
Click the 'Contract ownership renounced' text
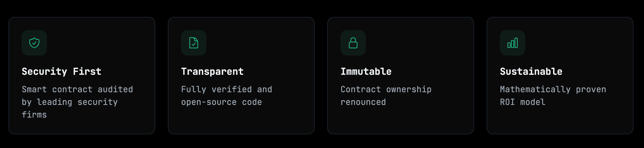386,96
